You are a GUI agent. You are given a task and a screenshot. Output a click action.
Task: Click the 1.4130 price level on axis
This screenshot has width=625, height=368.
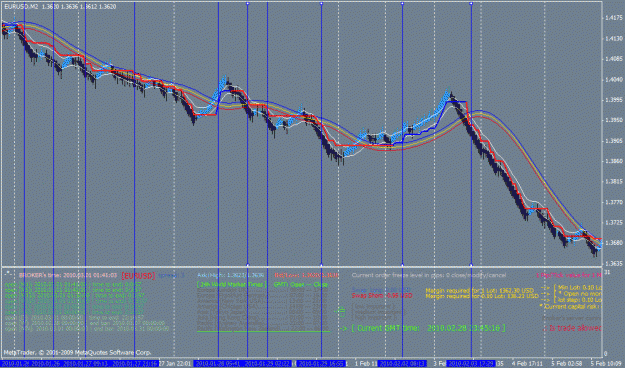click(x=614, y=39)
